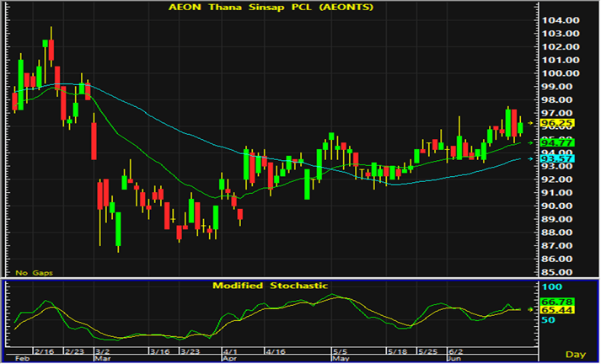Screen dimensions: 601x364
Task: Click the cyan moving average value 93.57
Action: coord(556,158)
